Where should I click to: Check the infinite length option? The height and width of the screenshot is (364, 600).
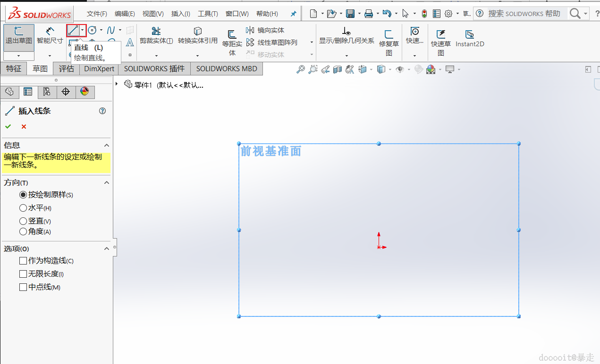tap(23, 274)
